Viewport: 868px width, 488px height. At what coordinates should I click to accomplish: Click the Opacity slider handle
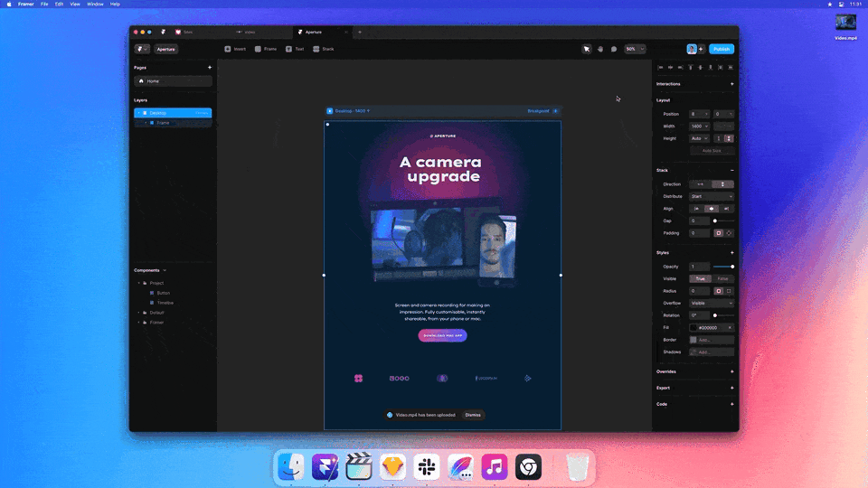(732, 267)
